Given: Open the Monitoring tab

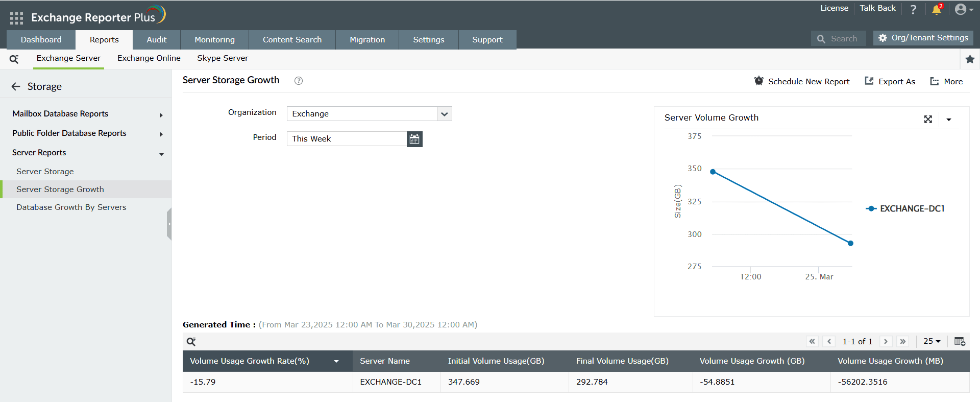Looking at the screenshot, I should click(x=215, y=40).
